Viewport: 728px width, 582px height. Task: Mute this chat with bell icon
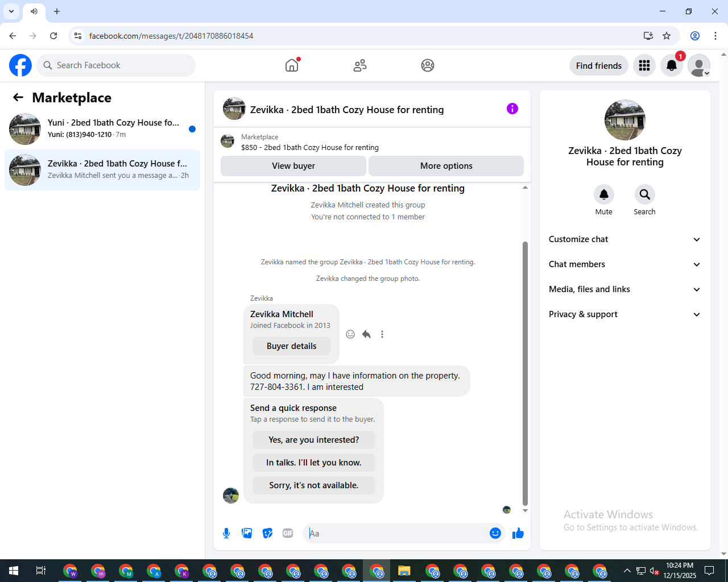(x=604, y=194)
